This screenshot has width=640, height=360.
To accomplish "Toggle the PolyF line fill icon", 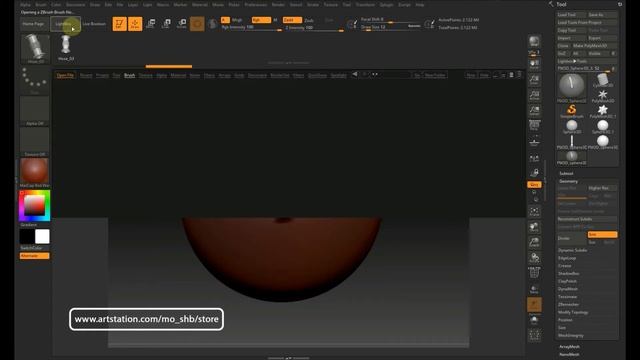I will pyautogui.click(x=534, y=273).
